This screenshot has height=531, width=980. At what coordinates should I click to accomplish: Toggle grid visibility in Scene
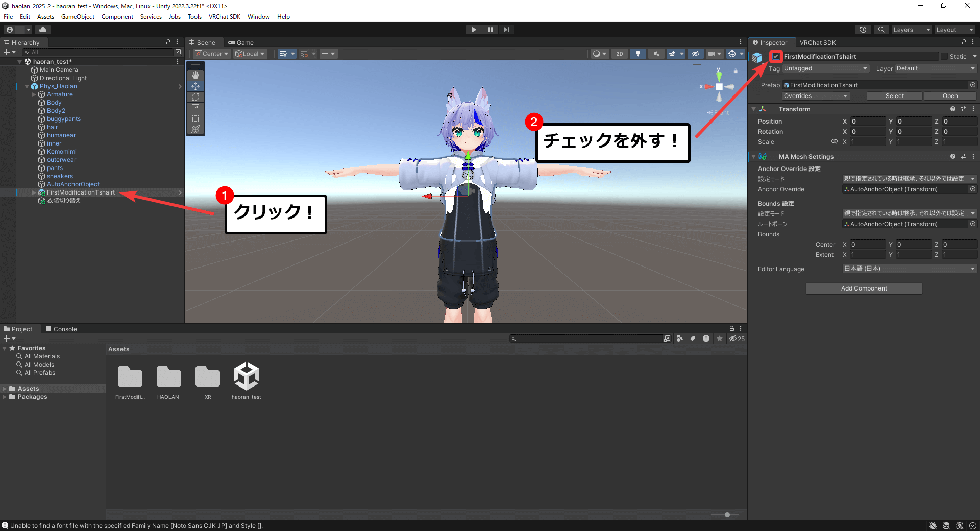pyautogui.click(x=283, y=54)
